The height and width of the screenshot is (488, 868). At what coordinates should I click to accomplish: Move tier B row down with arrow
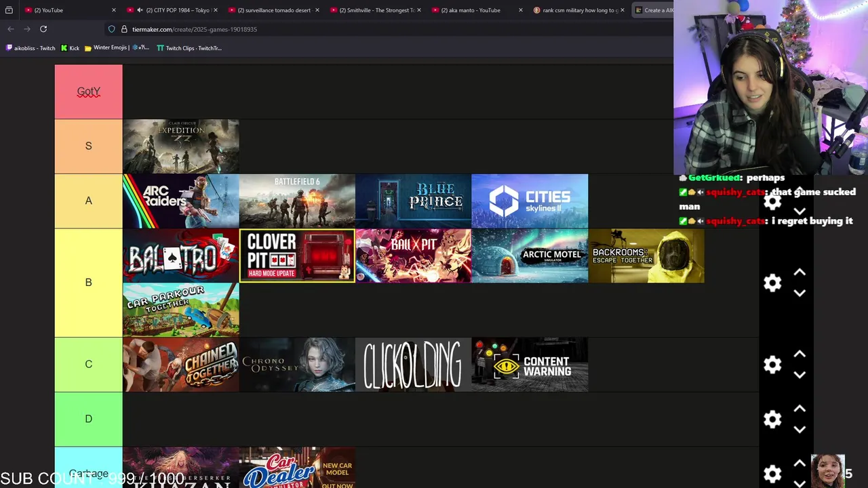[x=800, y=293]
